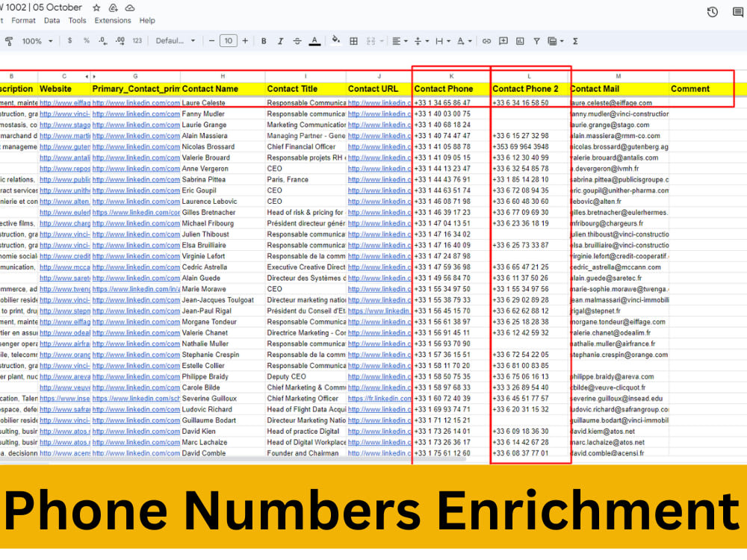The height and width of the screenshot is (560, 747).
Task: Select the Sabrina Pittea name cell
Action: 223,179
